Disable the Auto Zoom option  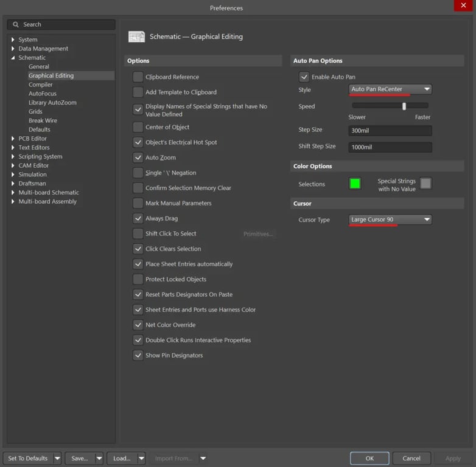click(x=138, y=157)
